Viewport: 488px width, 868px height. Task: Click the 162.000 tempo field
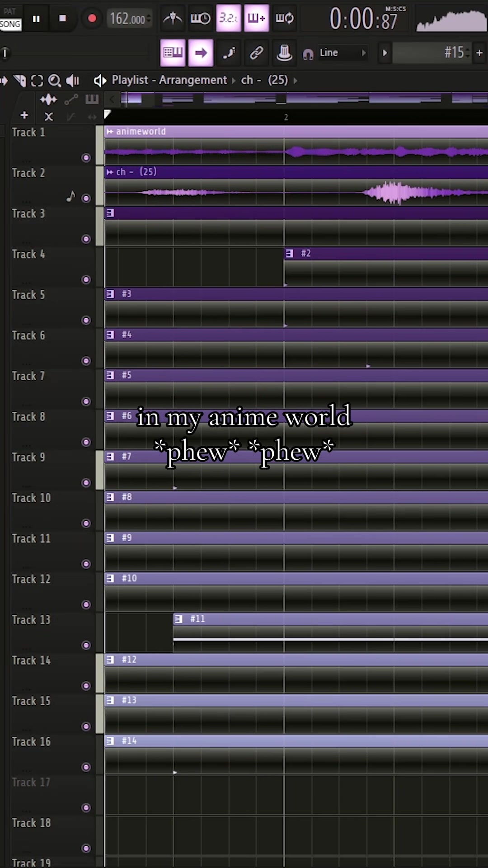point(128,19)
